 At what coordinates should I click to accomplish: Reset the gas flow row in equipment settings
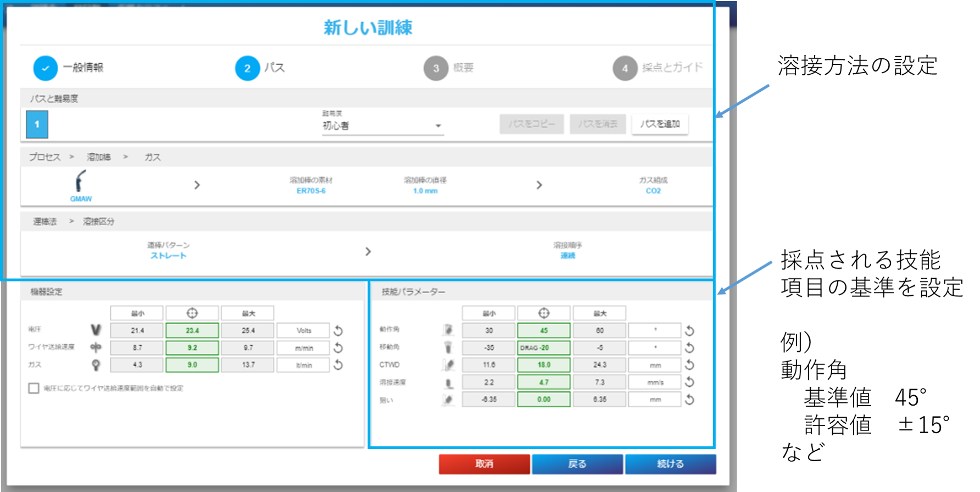click(x=338, y=364)
